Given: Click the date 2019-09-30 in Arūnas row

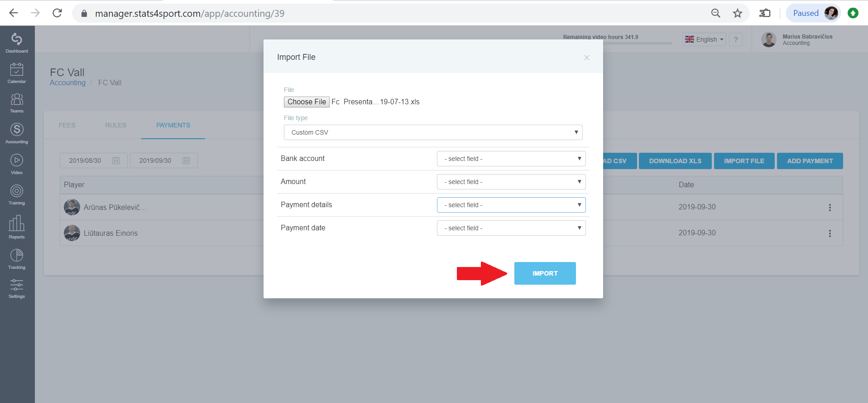Looking at the screenshot, I should [697, 207].
